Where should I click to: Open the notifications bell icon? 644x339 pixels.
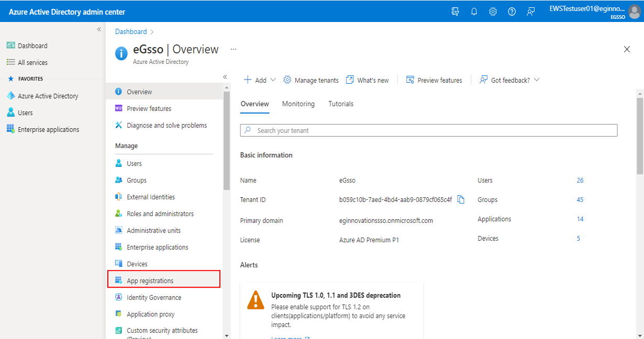tap(474, 12)
